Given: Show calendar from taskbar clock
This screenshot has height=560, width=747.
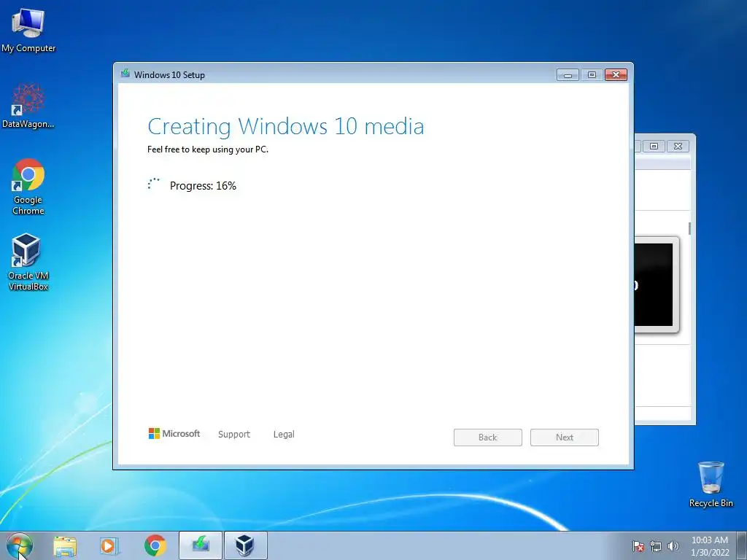Looking at the screenshot, I should pyautogui.click(x=710, y=546).
